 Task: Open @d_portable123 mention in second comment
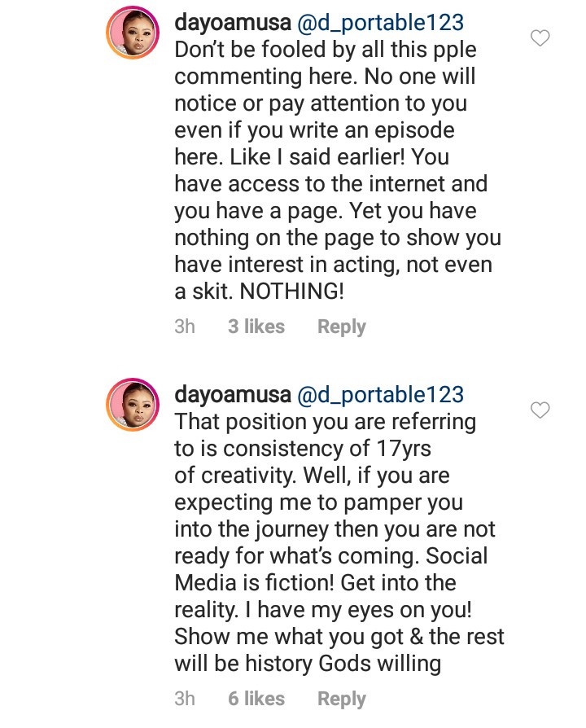tap(382, 396)
